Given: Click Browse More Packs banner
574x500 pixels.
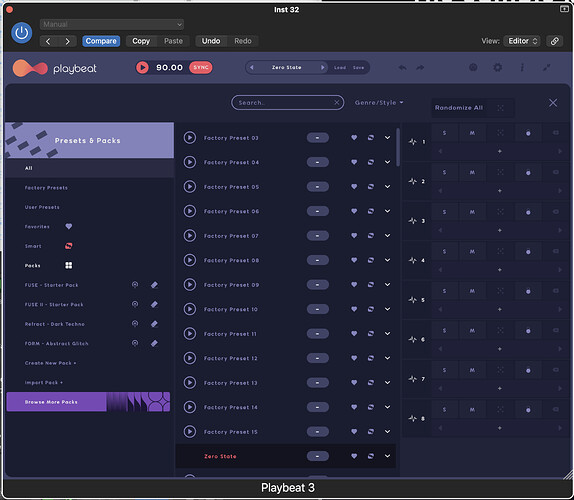Looking at the screenshot, I should (x=88, y=402).
